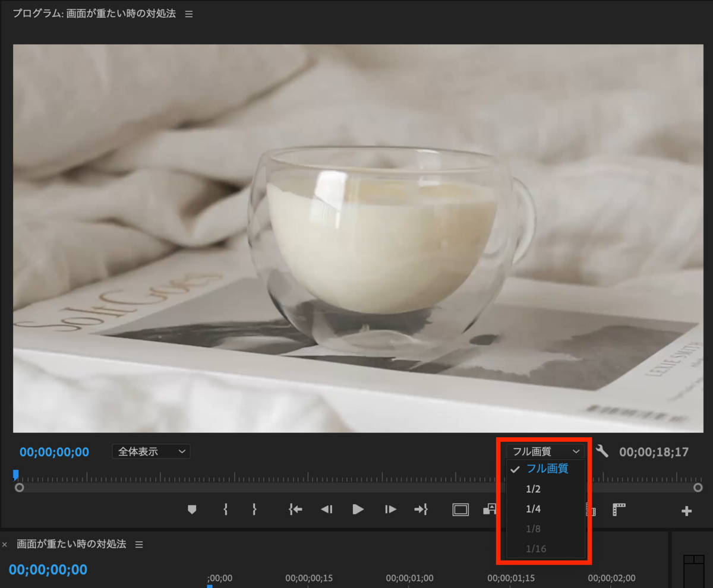This screenshot has width=713, height=588.
Task: Go to In point
Action: click(x=295, y=510)
